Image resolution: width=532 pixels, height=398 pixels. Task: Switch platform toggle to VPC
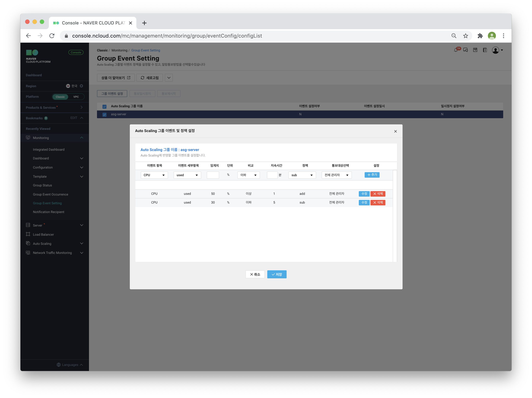pos(76,97)
